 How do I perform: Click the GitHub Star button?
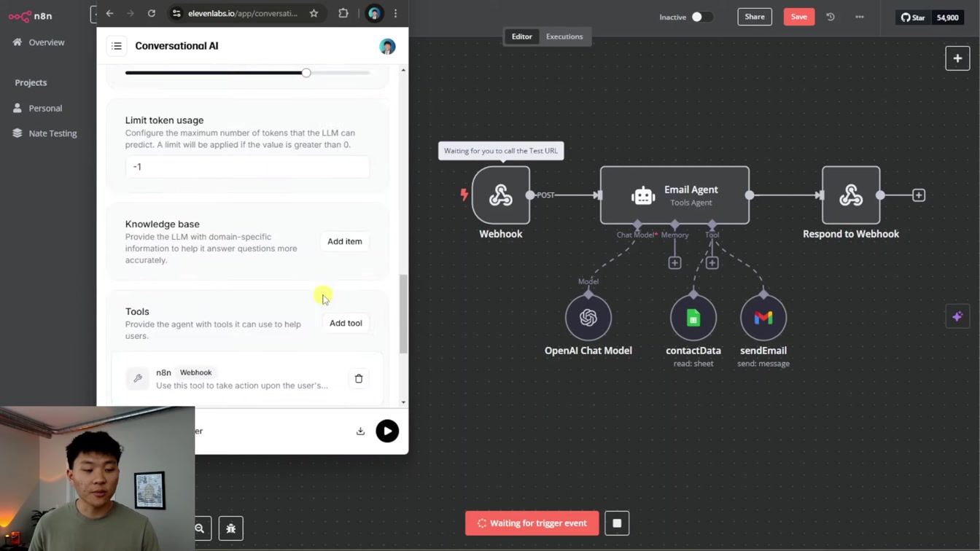click(913, 17)
